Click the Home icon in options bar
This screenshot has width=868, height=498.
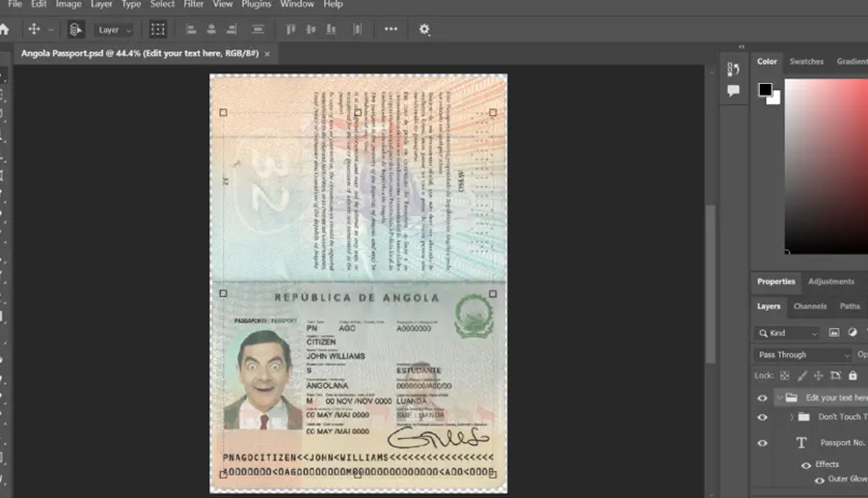click(x=5, y=29)
